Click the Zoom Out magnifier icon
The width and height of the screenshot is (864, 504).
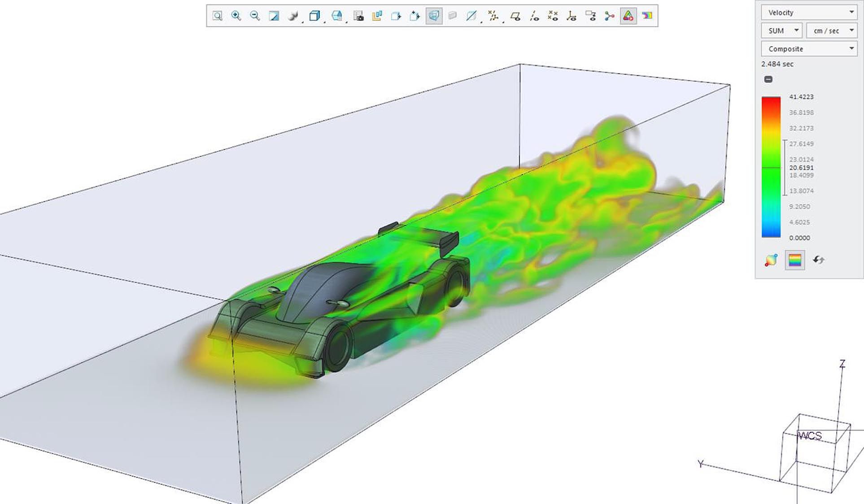[x=255, y=16]
